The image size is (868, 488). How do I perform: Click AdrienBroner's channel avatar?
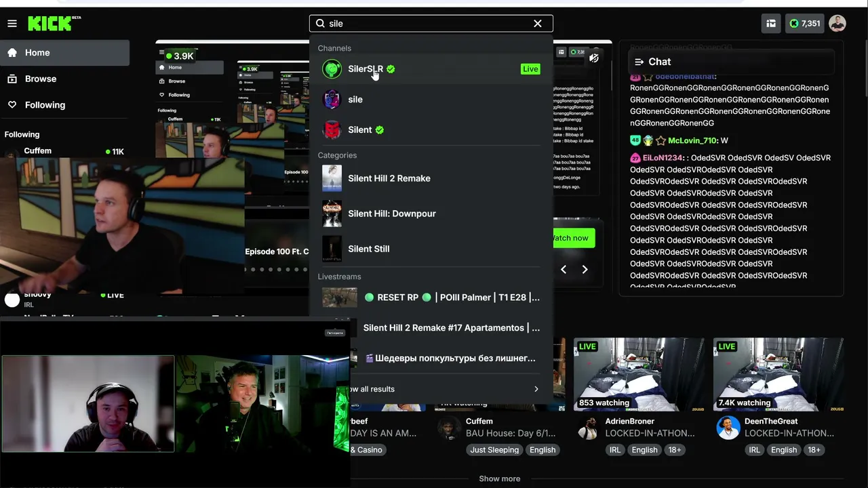[589, 428]
